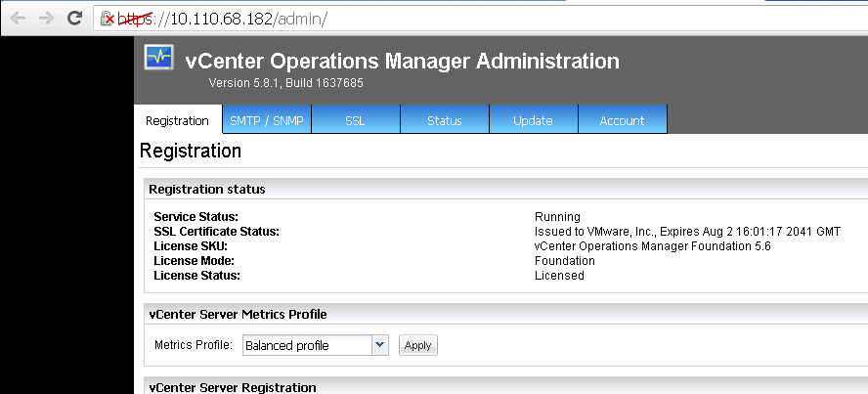
Task: Go to the SSL tab
Action: (355, 120)
